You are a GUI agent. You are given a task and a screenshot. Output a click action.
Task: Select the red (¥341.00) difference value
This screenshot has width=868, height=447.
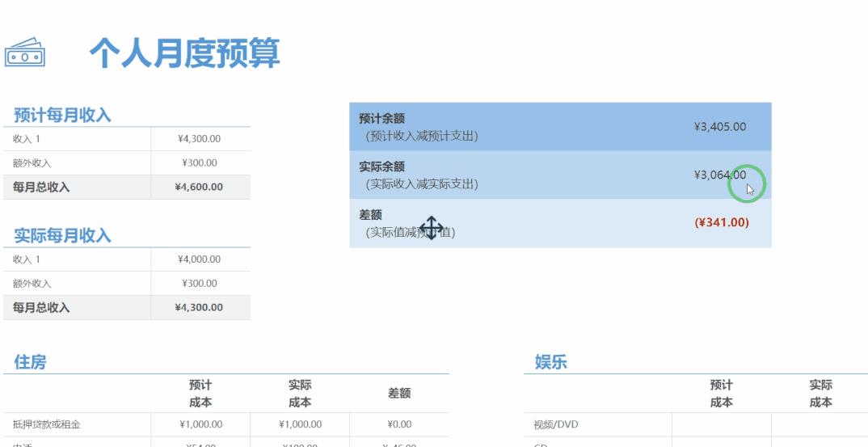tap(721, 222)
